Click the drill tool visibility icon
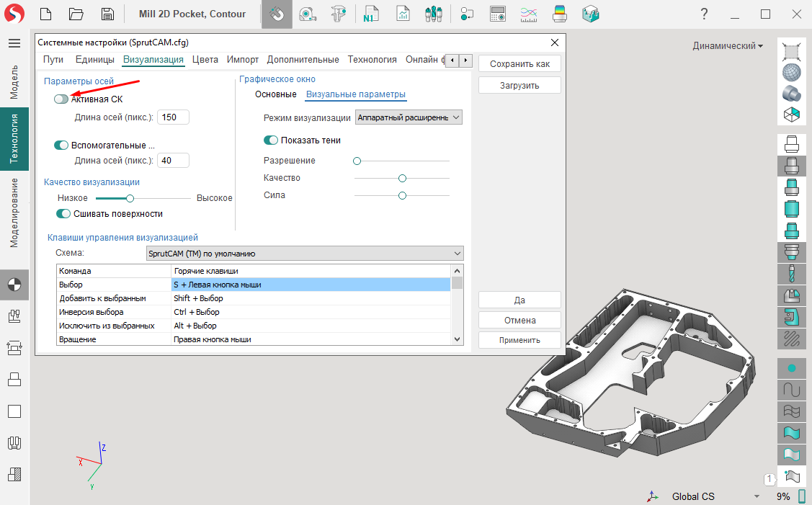 (x=791, y=274)
